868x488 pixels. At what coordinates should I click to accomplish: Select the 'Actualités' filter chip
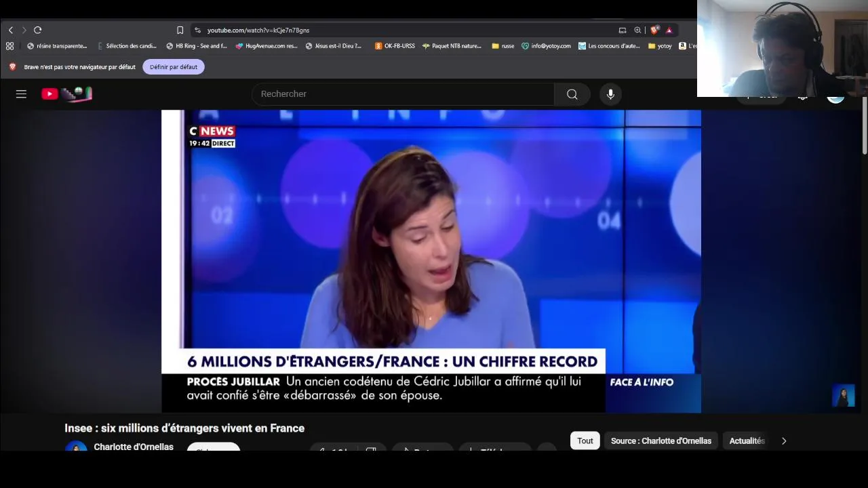[747, 441]
